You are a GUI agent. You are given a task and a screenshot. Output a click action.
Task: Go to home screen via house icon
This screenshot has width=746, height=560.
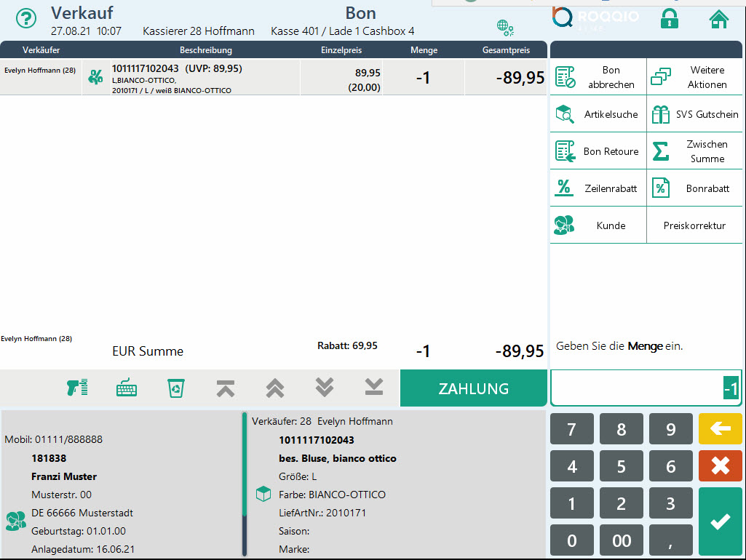click(x=718, y=19)
